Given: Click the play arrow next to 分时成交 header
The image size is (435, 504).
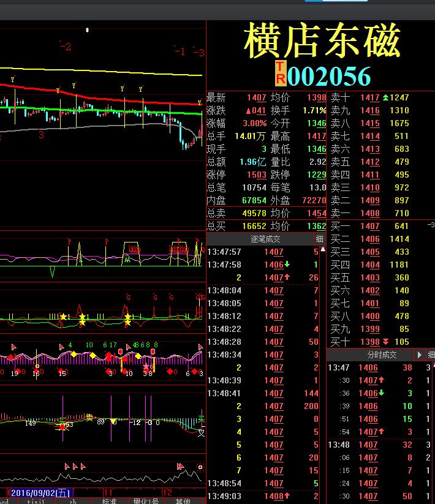Looking at the screenshot, I should click(x=419, y=355).
